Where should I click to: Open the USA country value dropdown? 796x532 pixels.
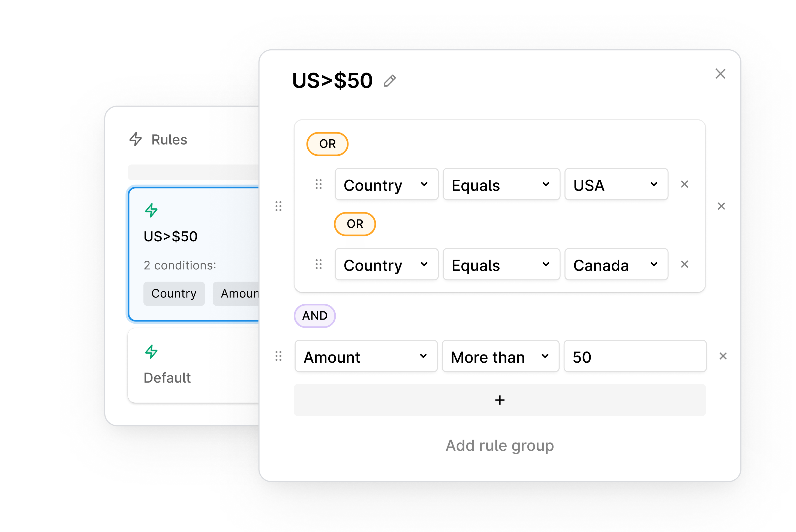tap(616, 184)
